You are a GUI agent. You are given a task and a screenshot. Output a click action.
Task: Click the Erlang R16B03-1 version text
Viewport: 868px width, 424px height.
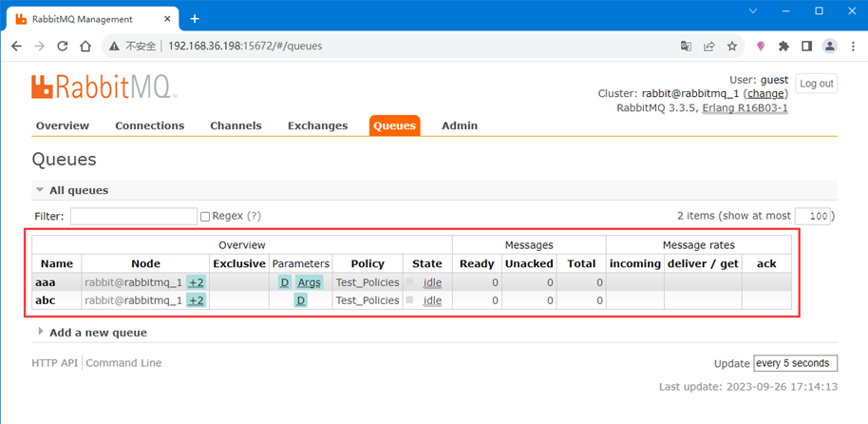click(745, 108)
